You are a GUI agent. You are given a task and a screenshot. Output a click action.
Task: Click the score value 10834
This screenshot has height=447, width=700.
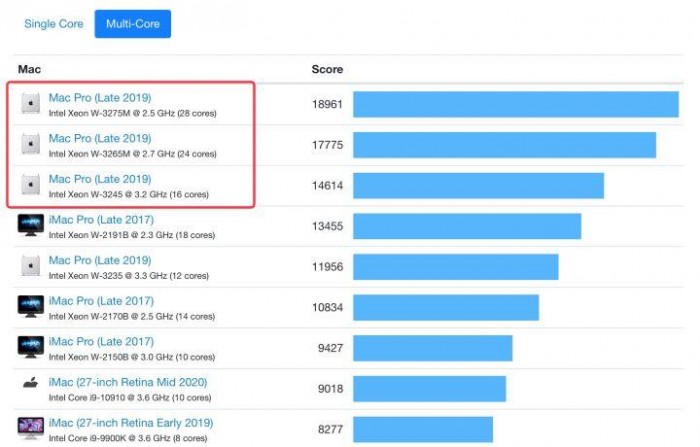327,307
